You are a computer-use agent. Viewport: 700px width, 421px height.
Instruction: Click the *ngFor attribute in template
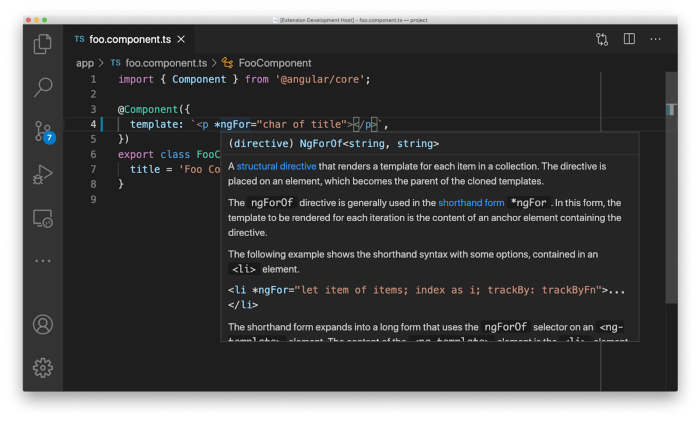tap(232, 124)
